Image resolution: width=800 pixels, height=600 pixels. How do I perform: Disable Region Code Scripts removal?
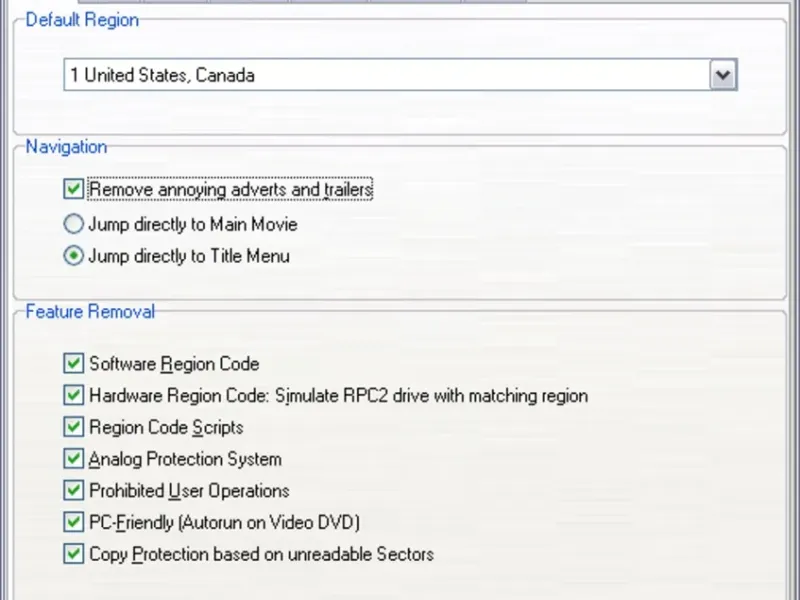point(73,427)
